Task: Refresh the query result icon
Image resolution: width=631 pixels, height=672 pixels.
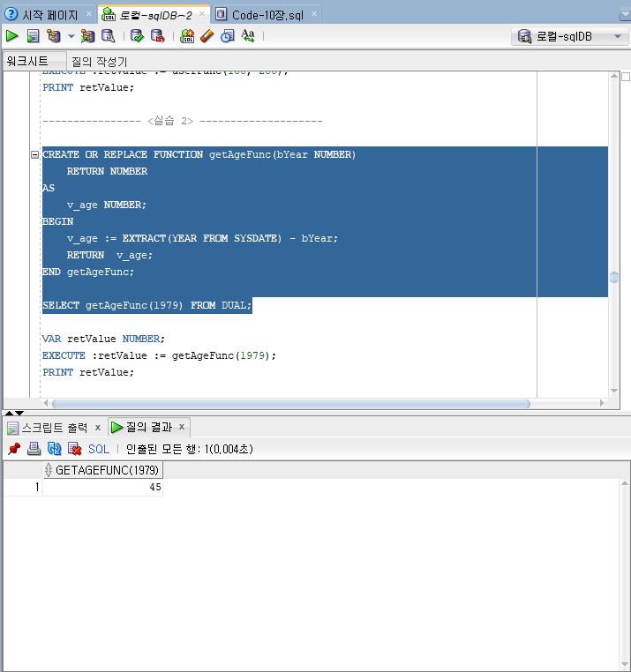Action: (x=54, y=449)
